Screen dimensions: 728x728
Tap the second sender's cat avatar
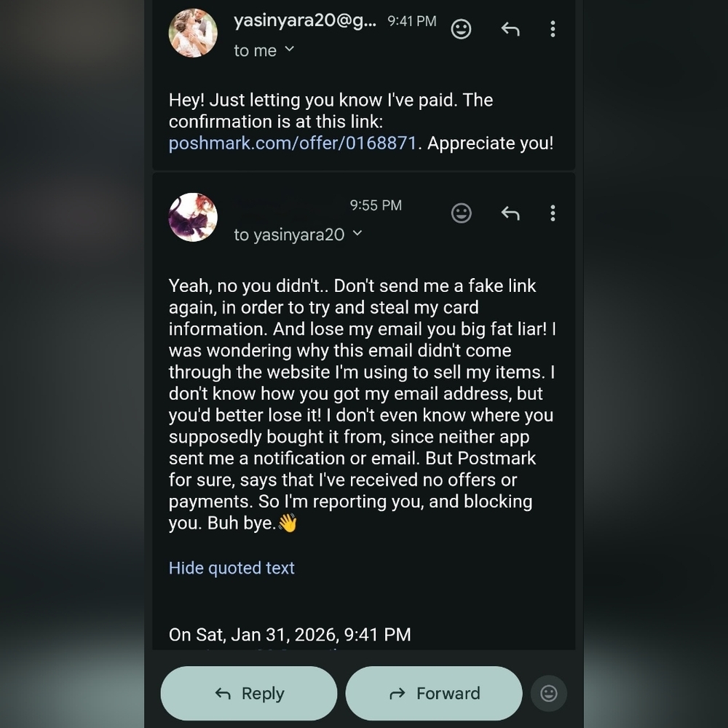pos(193,217)
